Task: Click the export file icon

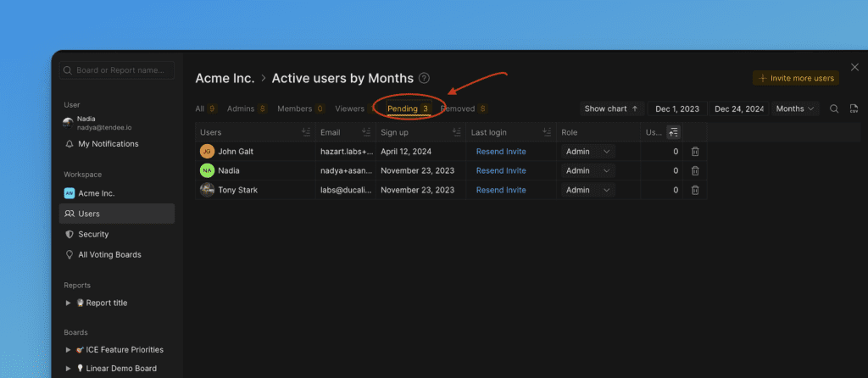Action: point(854,108)
